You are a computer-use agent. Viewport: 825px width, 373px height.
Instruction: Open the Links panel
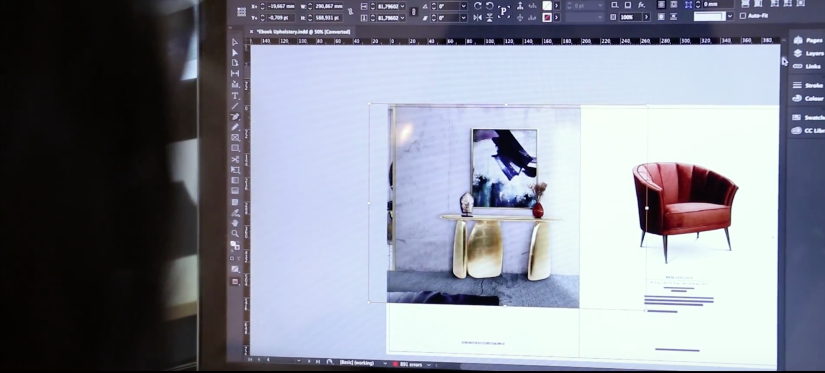click(x=807, y=67)
